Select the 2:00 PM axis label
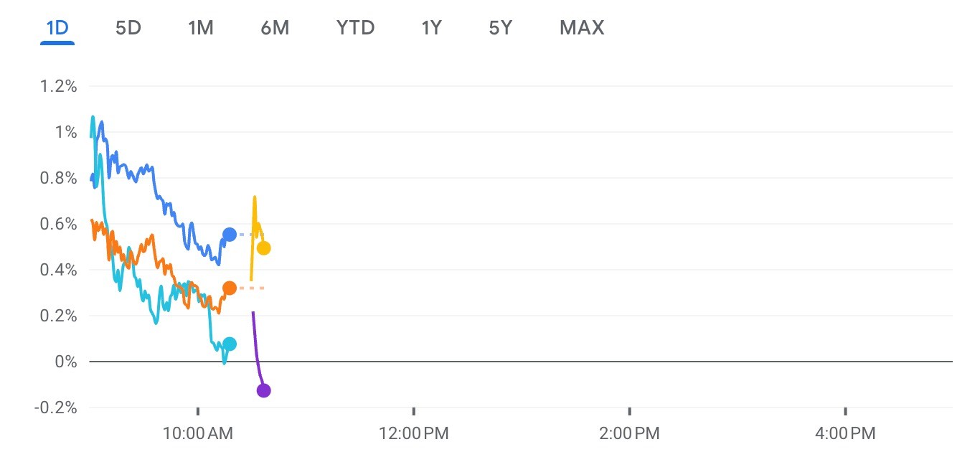The image size is (980, 452). point(629,433)
